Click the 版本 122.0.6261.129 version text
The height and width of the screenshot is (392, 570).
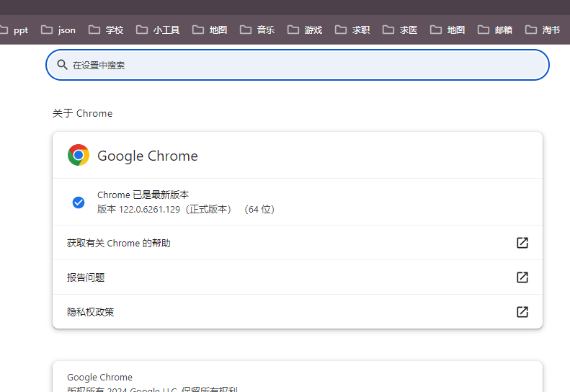186,210
